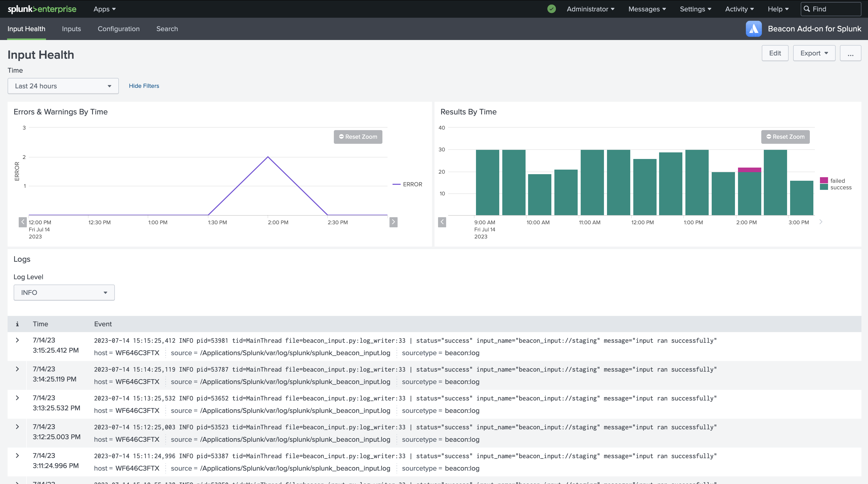The image size is (868, 484).
Task: Open the Last 24 hours time picker
Action: coord(63,86)
